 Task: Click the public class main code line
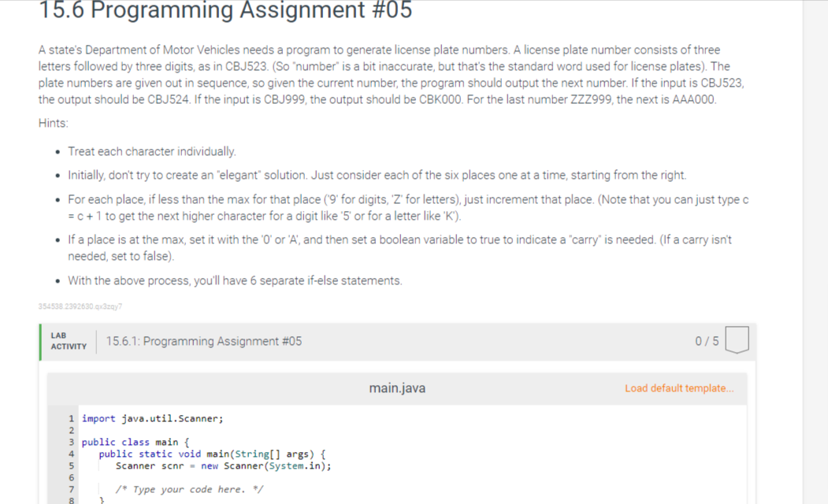(136, 443)
